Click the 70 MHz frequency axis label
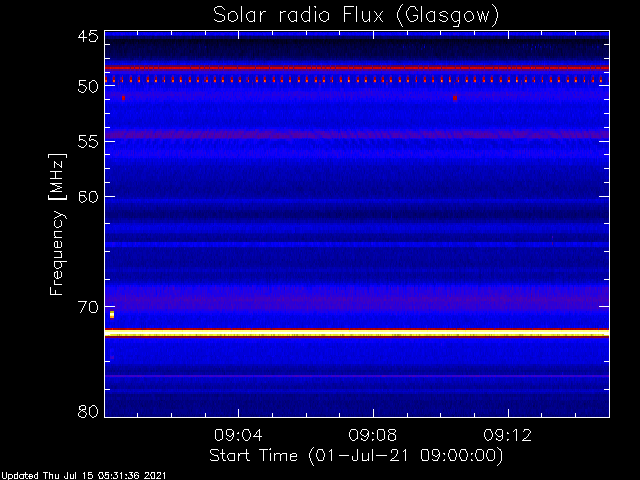The height and width of the screenshot is (480, 640). (88, 307)
